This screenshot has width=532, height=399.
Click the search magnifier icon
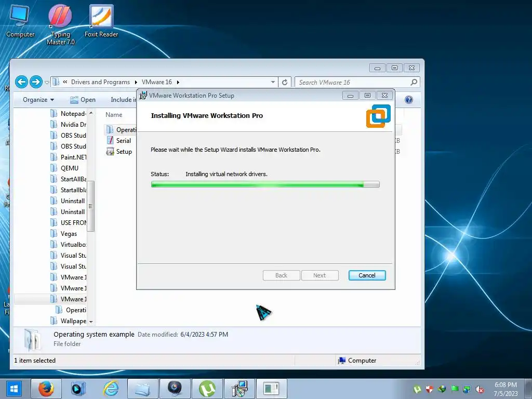tap(414, 82)
